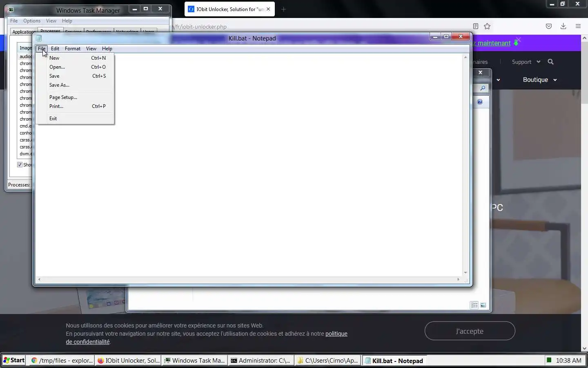Click Explorer window search magnifier icon
588x368 pixels.
click(x=483, y=88)
